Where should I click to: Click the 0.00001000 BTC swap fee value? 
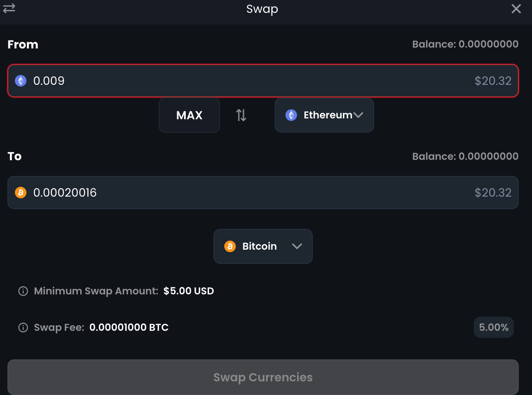coord(129,328)
